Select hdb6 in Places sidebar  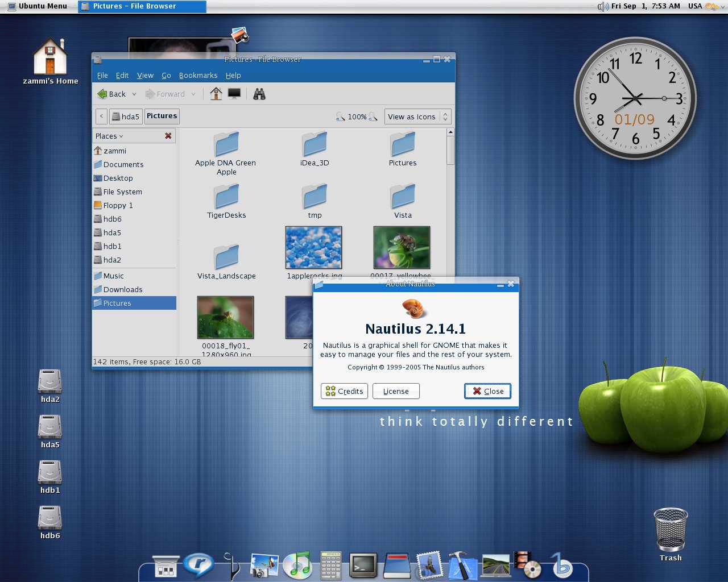[134, 219]
